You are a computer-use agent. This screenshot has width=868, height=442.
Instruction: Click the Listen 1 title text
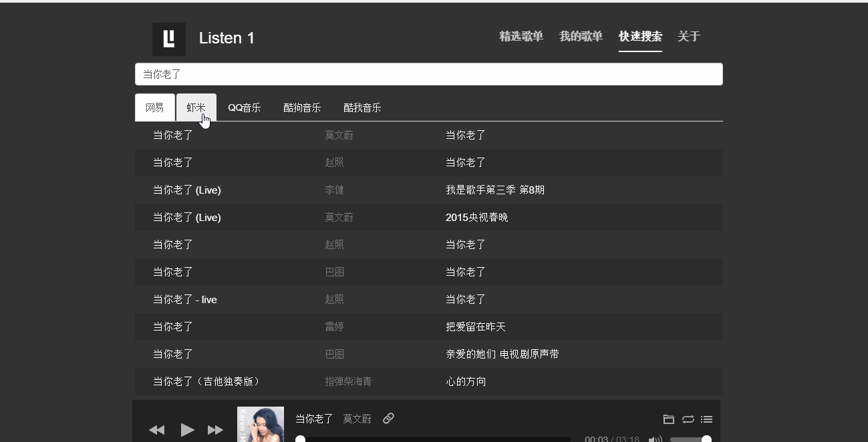click(227, 38)
